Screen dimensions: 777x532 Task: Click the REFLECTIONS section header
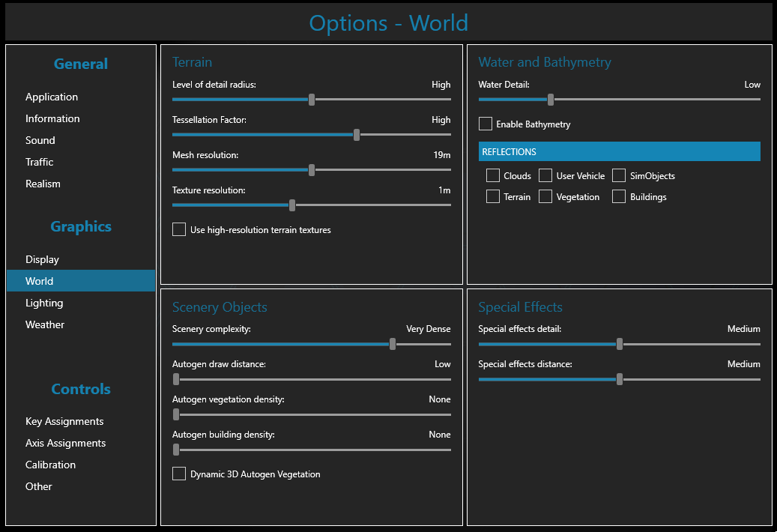(x=619, y=151)
